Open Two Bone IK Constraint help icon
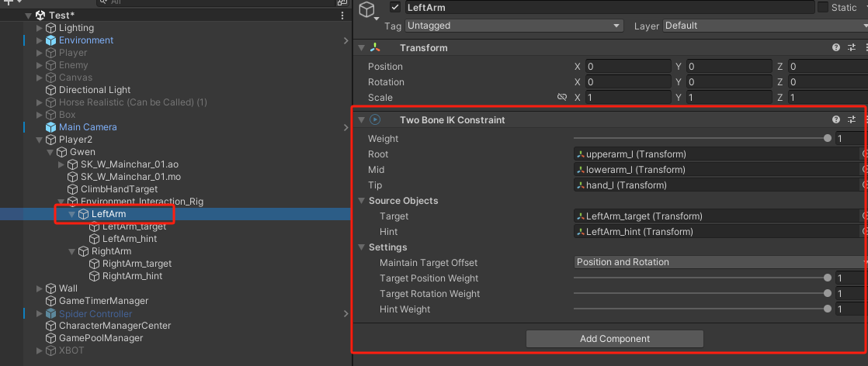The width and height of the screenshot is (868, 366). point(836,120)
